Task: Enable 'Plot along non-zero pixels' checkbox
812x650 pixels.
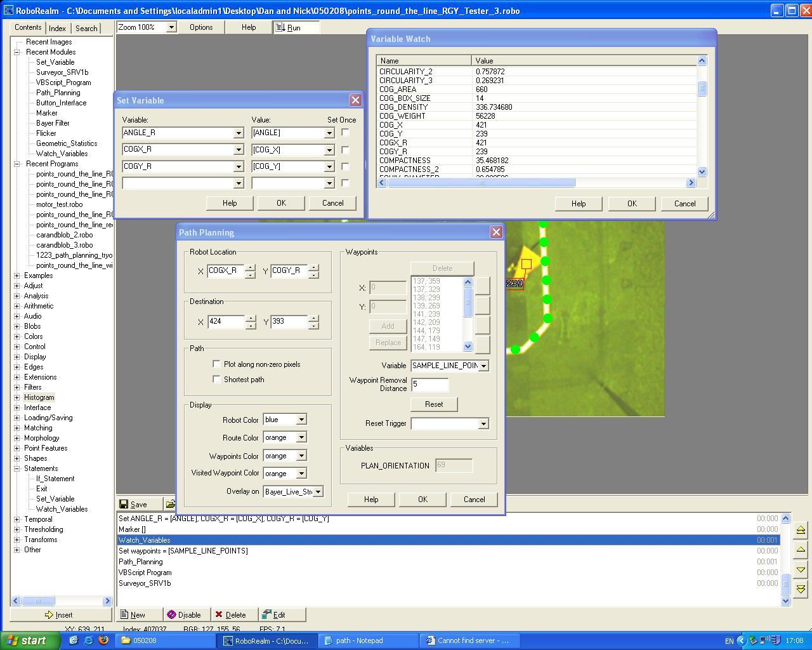Action: (217, 364)
